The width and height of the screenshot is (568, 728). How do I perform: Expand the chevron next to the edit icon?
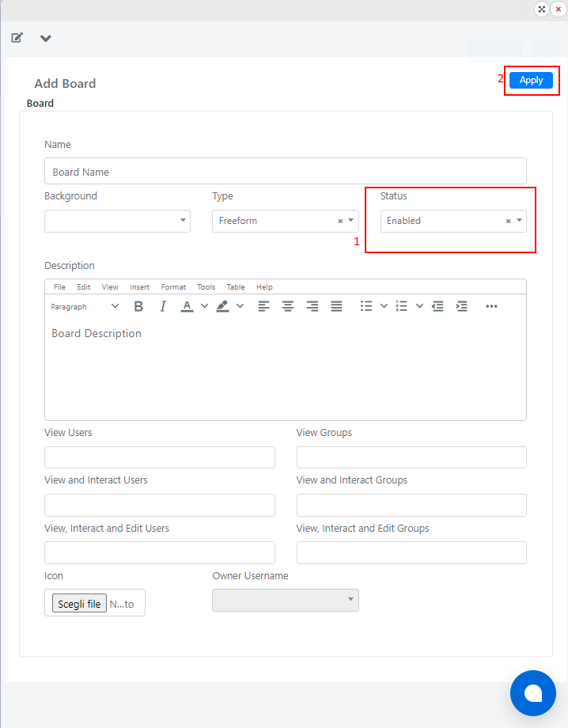click(45, 38)
